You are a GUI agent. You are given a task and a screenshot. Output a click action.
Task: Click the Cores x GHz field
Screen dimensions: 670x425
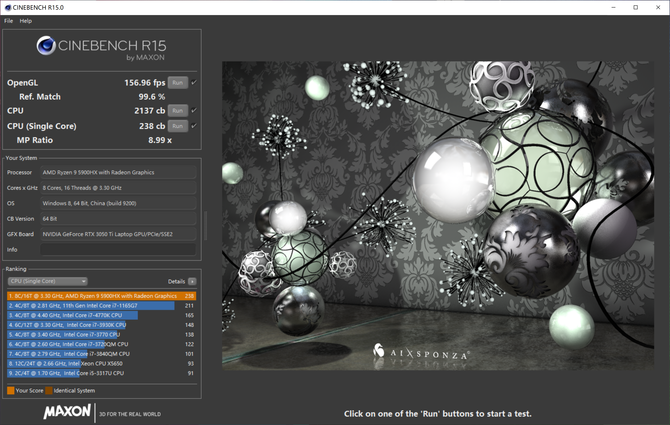(x=118, y=188)
